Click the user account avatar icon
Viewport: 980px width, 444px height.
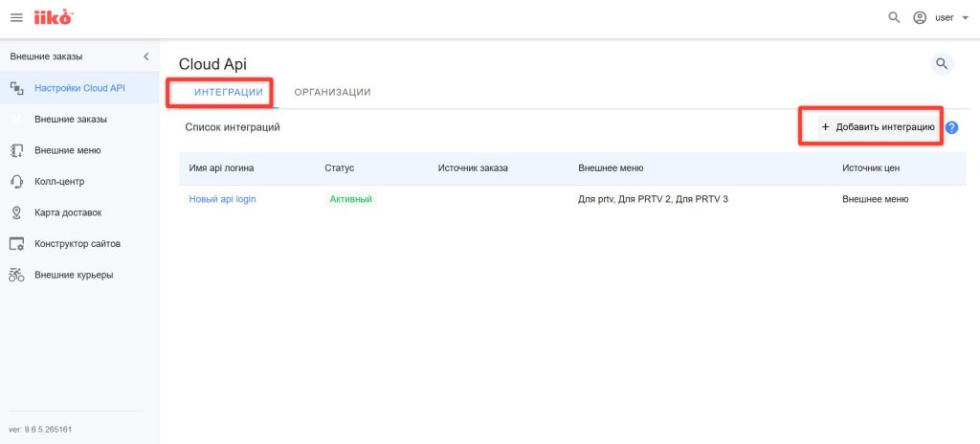921,17
